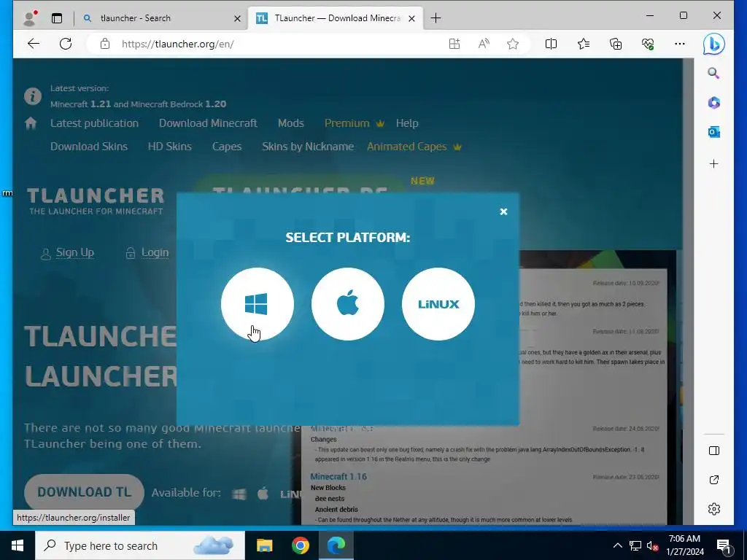Open the Edge Settings and more menu
This screenshot has width=747, height=560.
point(680,44)
